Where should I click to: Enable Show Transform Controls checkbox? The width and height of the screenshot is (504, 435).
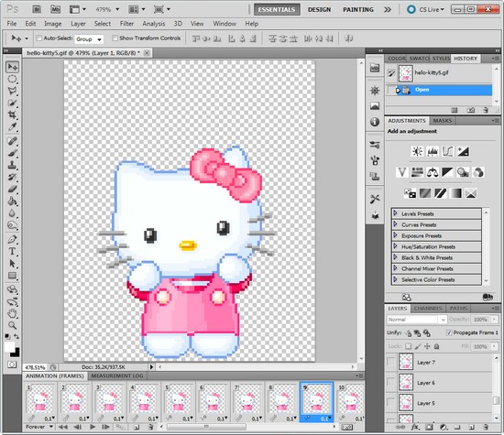coord(115,38)
